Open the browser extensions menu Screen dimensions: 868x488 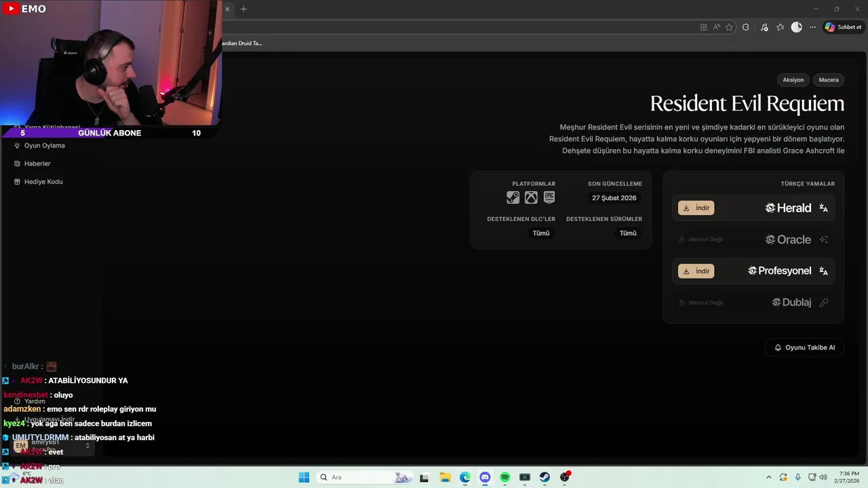(746, 27)
